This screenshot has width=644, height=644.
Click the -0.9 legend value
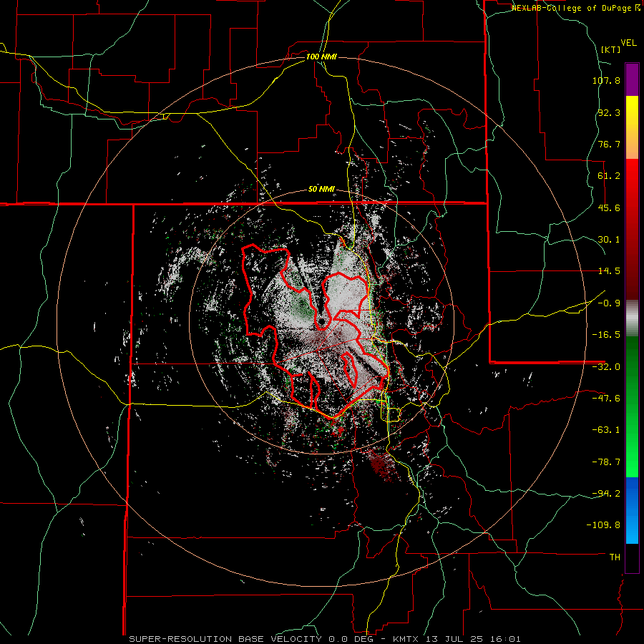pos(609,303)
